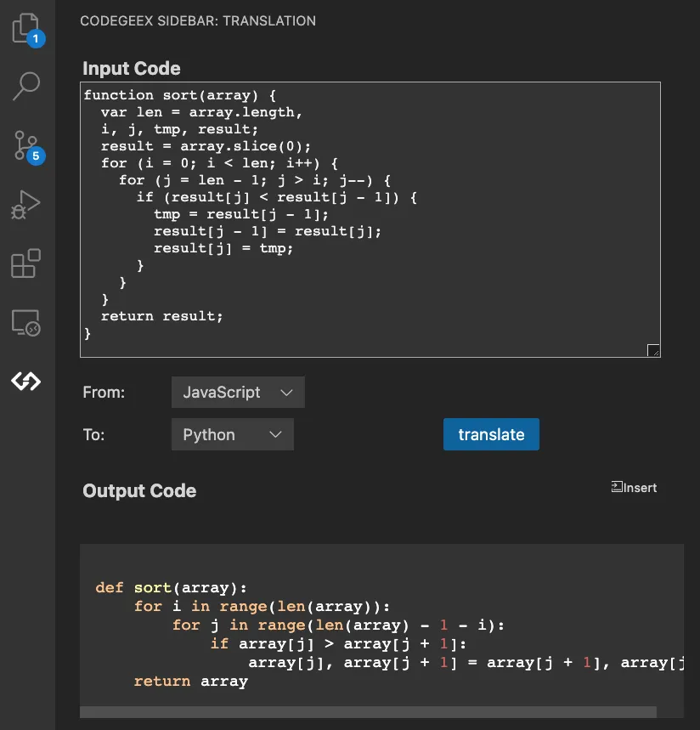Click inside the Input Code text area
700x730 pixels.
pyautogui.click(x=370, y=220)
